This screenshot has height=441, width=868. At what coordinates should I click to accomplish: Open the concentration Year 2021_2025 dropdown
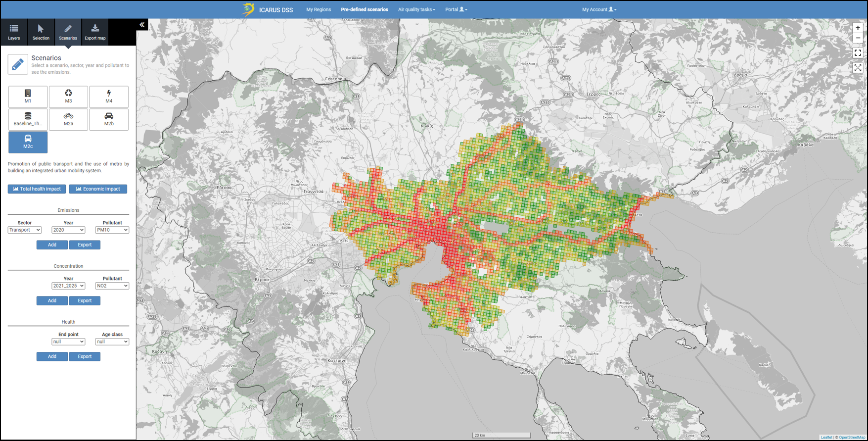pyautogui.click(x=68, y=286)
